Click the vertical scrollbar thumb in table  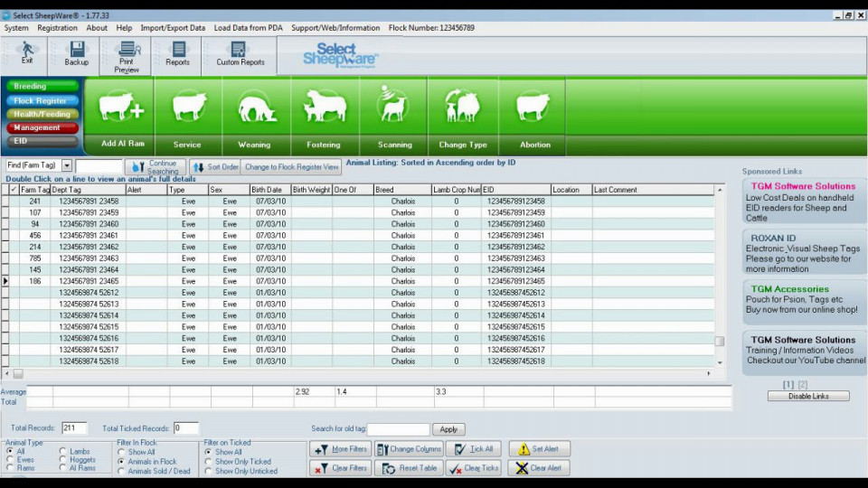pos(720,342)
